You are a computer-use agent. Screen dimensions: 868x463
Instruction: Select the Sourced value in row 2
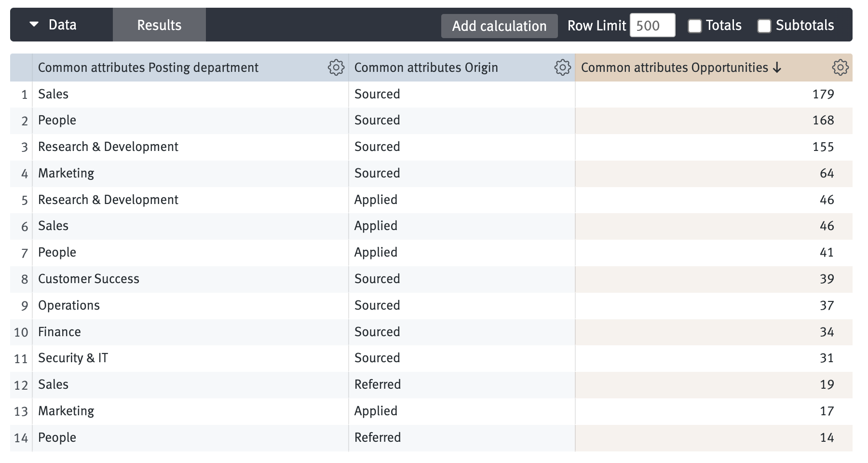(x=377, y=120)
